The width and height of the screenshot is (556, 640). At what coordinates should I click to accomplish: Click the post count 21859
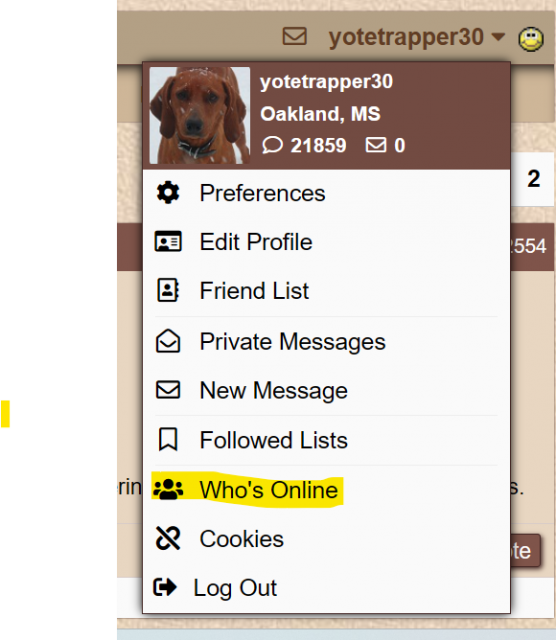click(318, 145)
